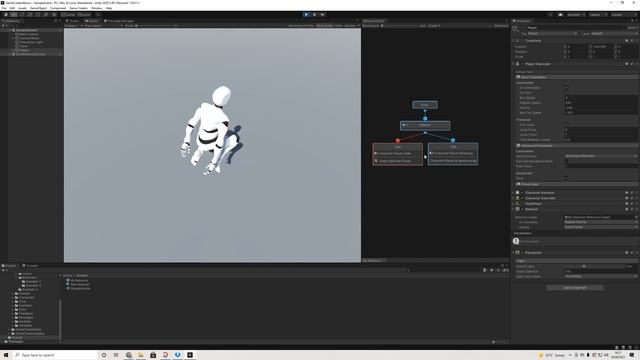The width and height of the screenshot is (640, 360).
Task: Switch to the Package Manager tab
Action: point(119,21)
